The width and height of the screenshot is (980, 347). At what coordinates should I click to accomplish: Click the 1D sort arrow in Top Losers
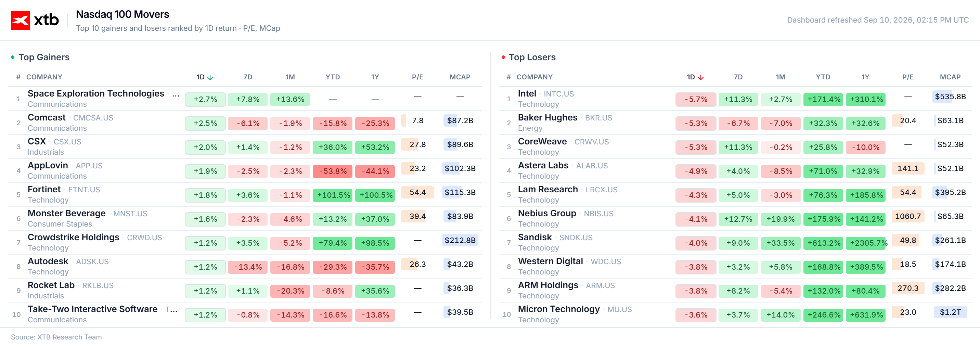(x=700, y=77)
